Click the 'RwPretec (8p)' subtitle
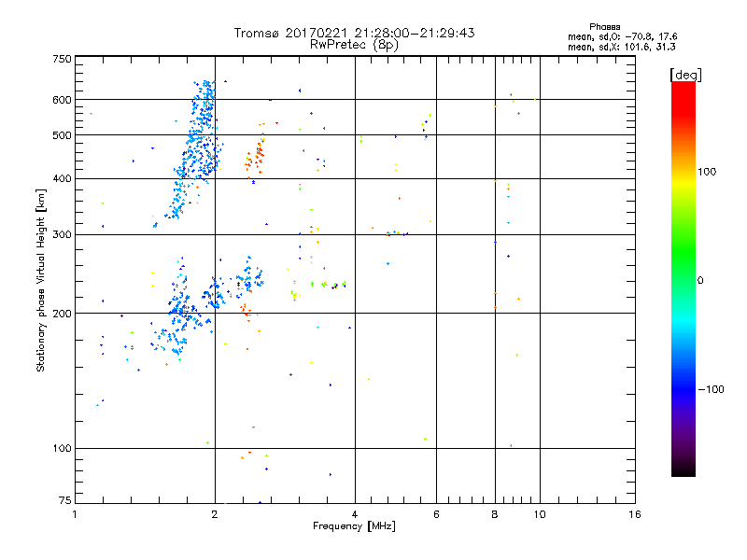The width and height of the screenshot is (747, 560). 354,45
